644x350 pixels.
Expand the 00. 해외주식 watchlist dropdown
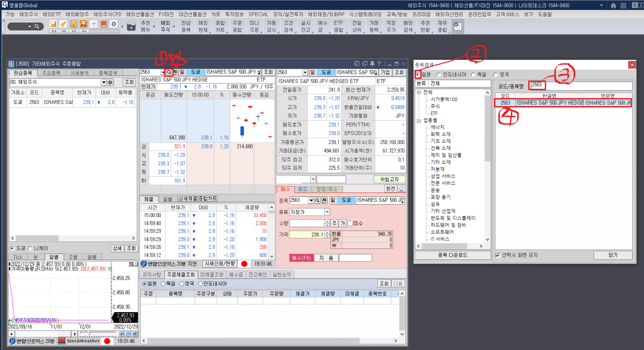pos(104,82)
